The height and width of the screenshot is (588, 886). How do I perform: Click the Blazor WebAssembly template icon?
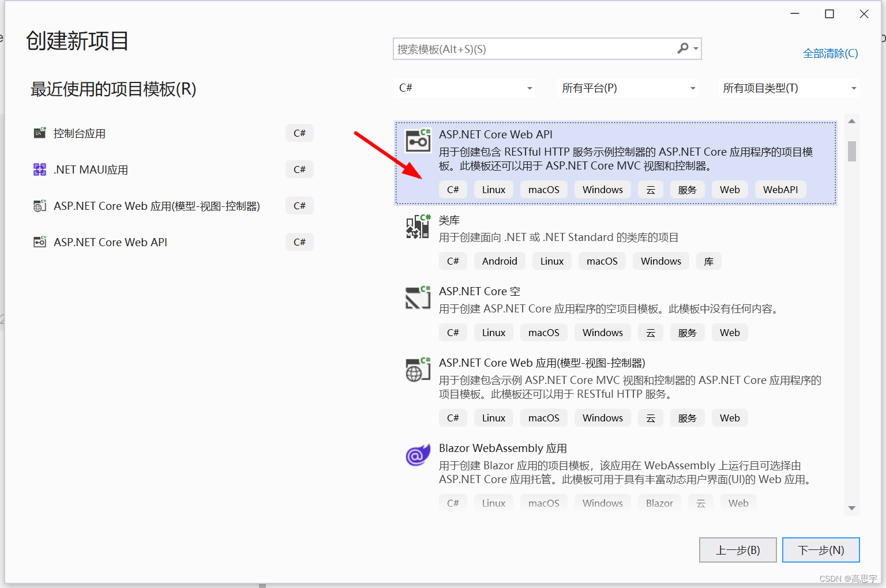point(418,455)
